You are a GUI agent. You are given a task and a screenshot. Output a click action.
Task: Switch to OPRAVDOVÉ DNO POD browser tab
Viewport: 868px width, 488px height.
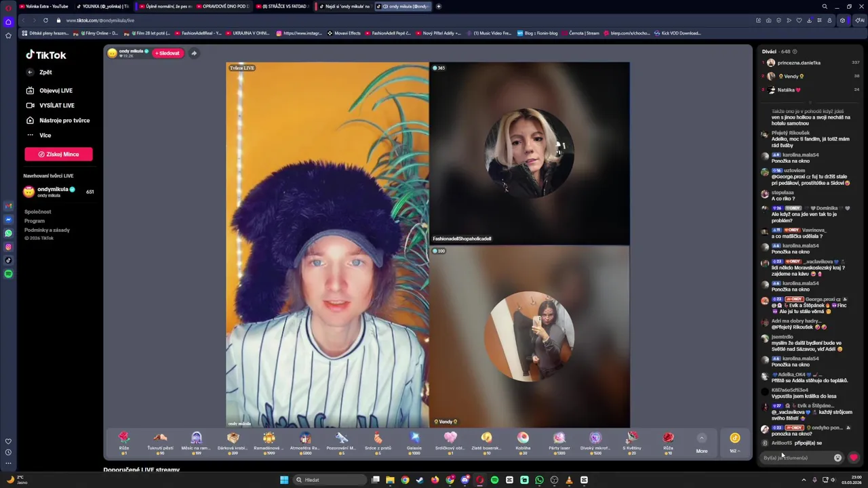click(x=222, y=6)
